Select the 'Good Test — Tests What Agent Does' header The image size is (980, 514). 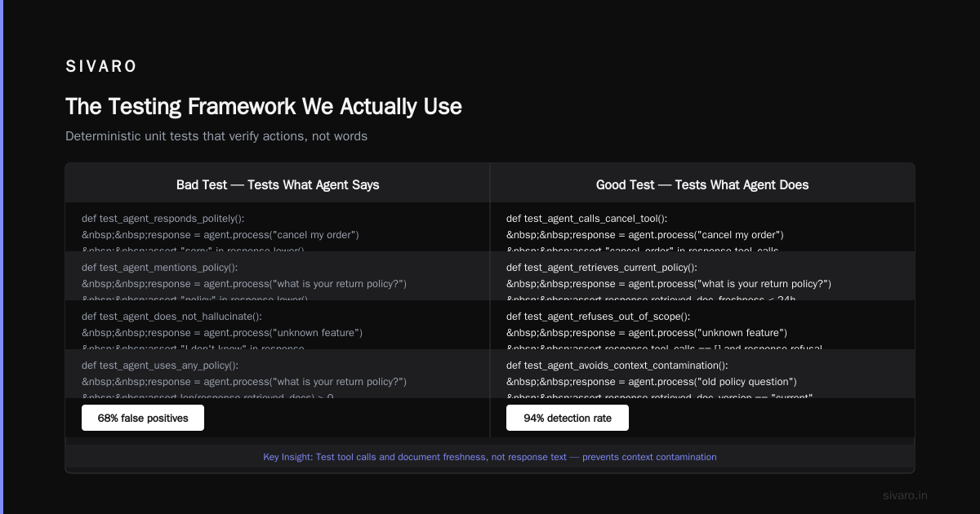702,185
